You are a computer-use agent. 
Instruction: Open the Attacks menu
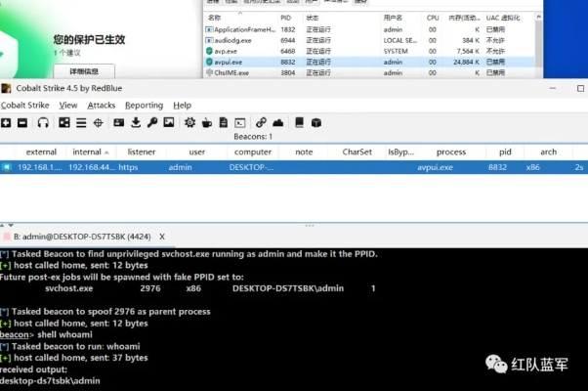101,105
